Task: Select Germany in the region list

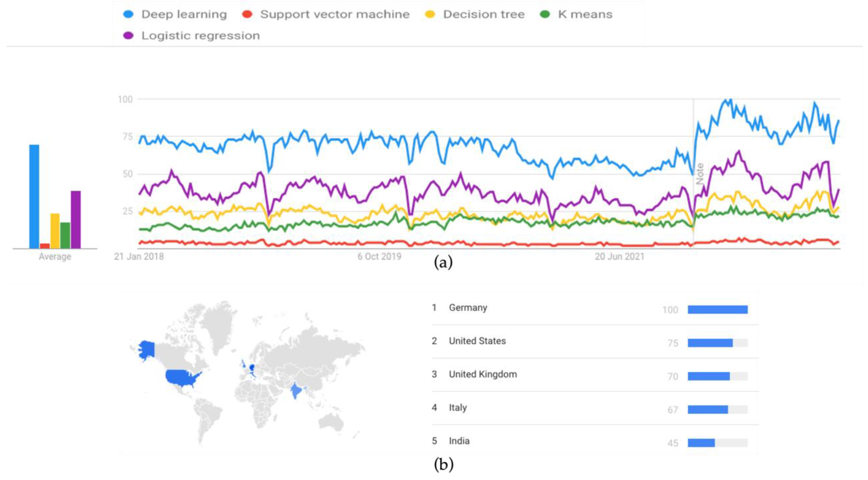Action: pos(468,308)
